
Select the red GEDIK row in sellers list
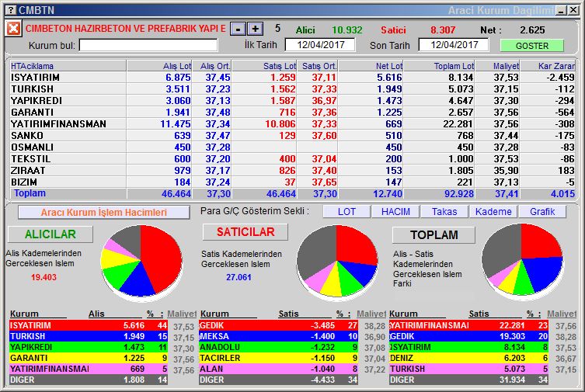pos(278,325)
